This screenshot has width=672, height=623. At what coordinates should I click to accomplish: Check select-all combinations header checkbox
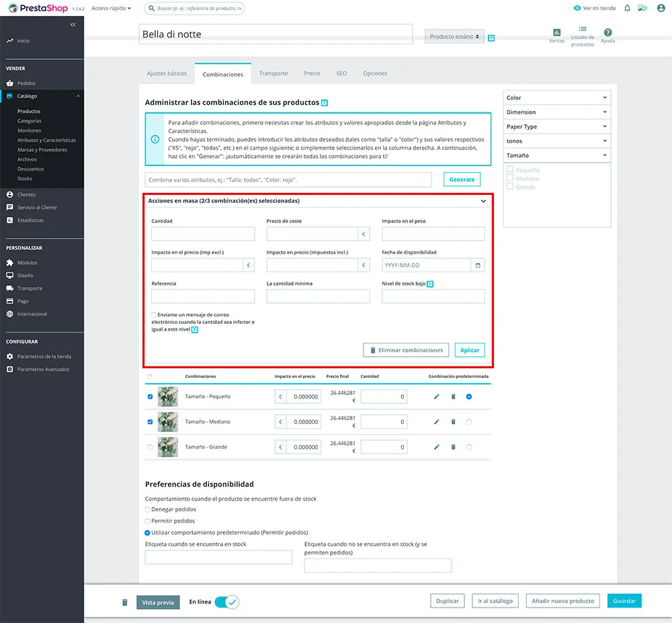(150, 376)
